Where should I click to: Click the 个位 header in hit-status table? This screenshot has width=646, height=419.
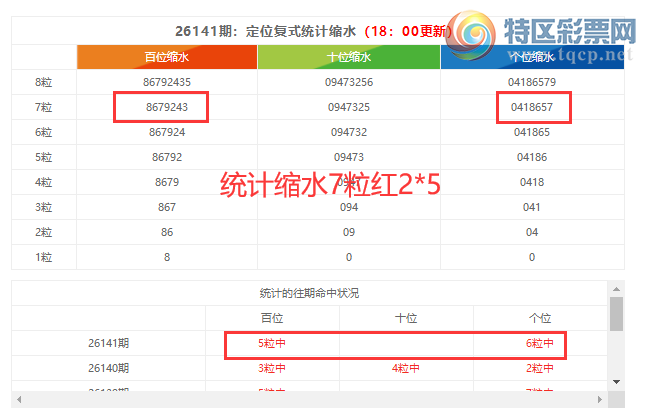pyautogui.click(x=540, y=318)
